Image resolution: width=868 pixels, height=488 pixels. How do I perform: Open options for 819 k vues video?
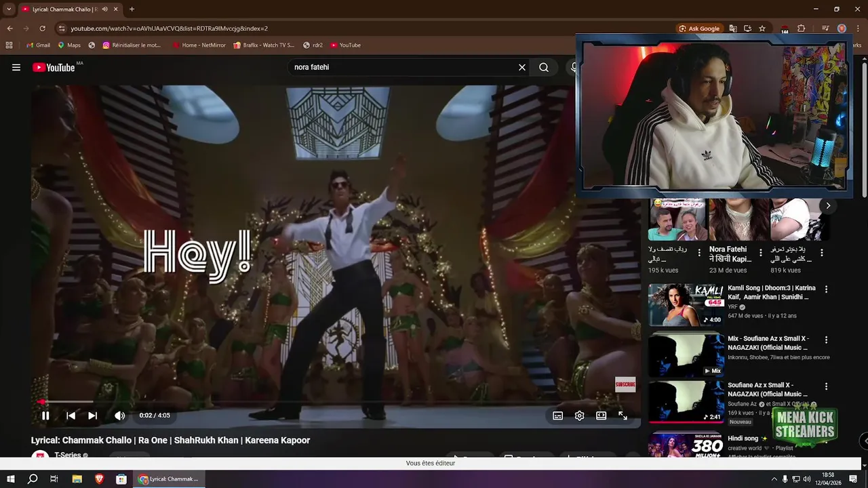pos(821,253)
